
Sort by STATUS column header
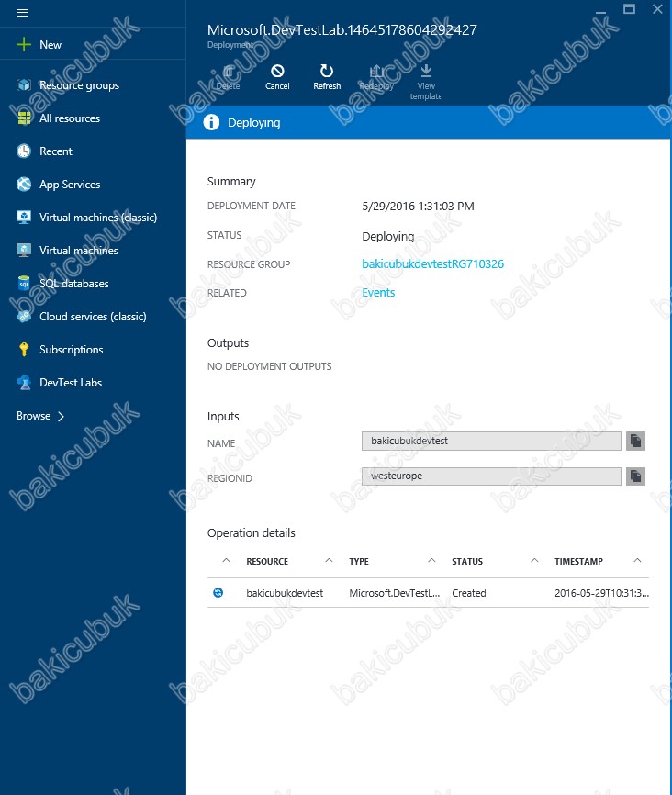(x=467, y=561)
